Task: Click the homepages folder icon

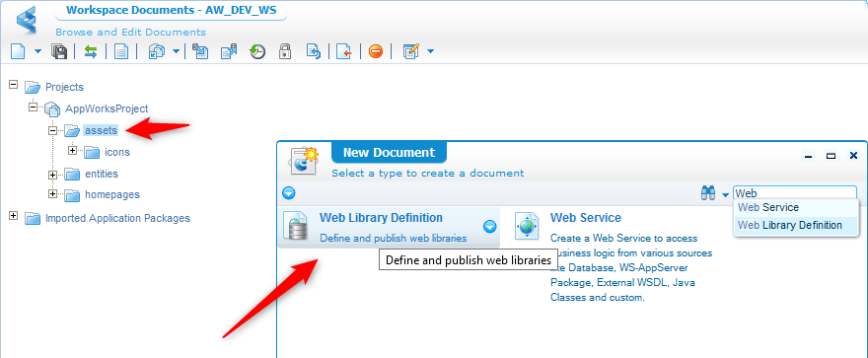Action: tap(73, 194)
